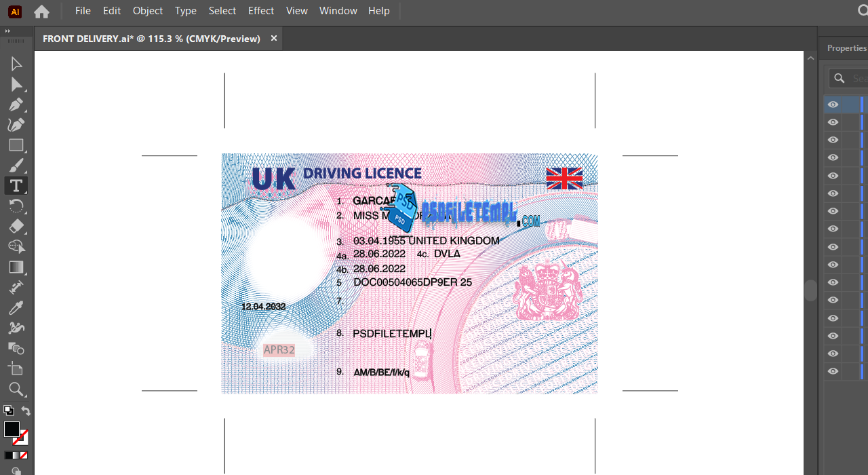The height and width of the screenshot is (475, 868).
Task: Go to the Home screen icon
Action: (x=41, y=12)
